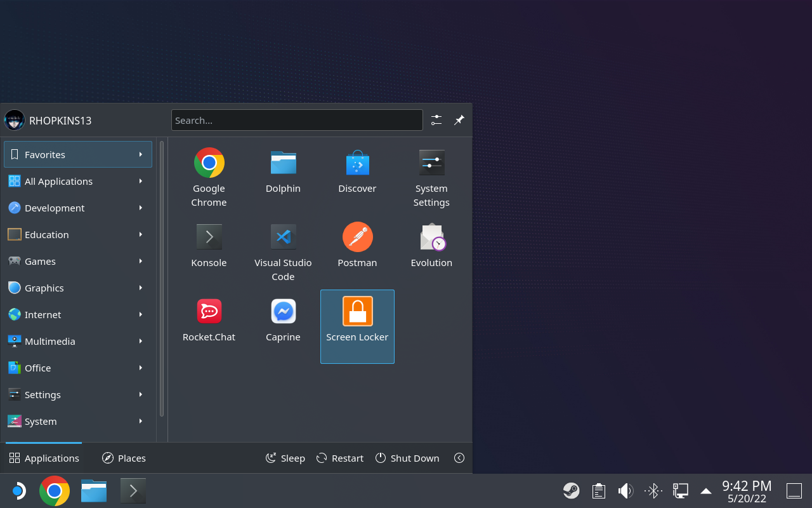The height and width of the screenshot is (508, 812).
Task: Launch Visual Studio Code
Action: [283, 253]
